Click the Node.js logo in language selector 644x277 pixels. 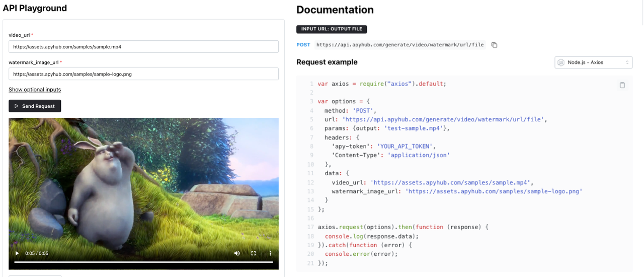click(x=561, y=62)
